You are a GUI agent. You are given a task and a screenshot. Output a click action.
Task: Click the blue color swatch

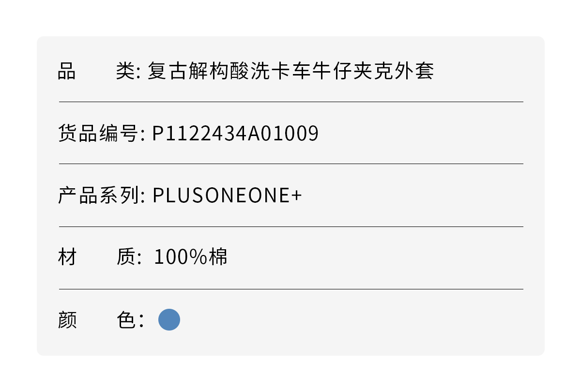(x=169, y=320)
